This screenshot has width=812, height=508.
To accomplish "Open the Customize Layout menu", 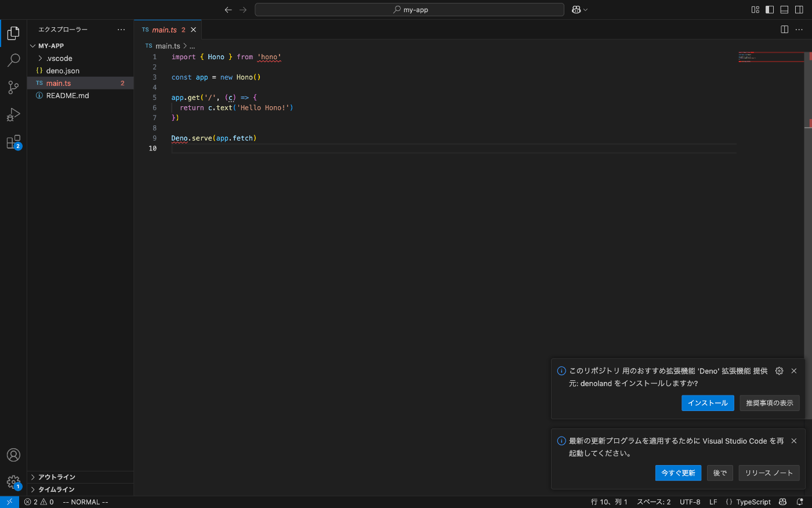I will click(755, 10).
